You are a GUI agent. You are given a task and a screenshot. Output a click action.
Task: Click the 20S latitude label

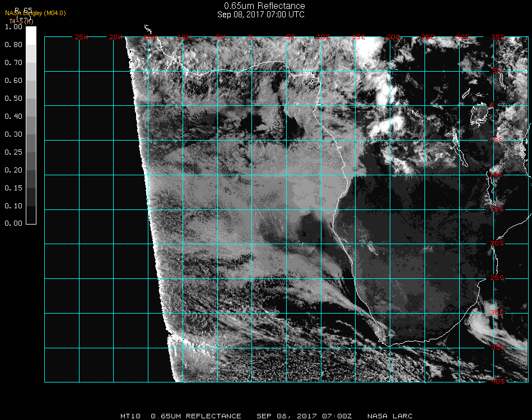click(x=497, y=244)
